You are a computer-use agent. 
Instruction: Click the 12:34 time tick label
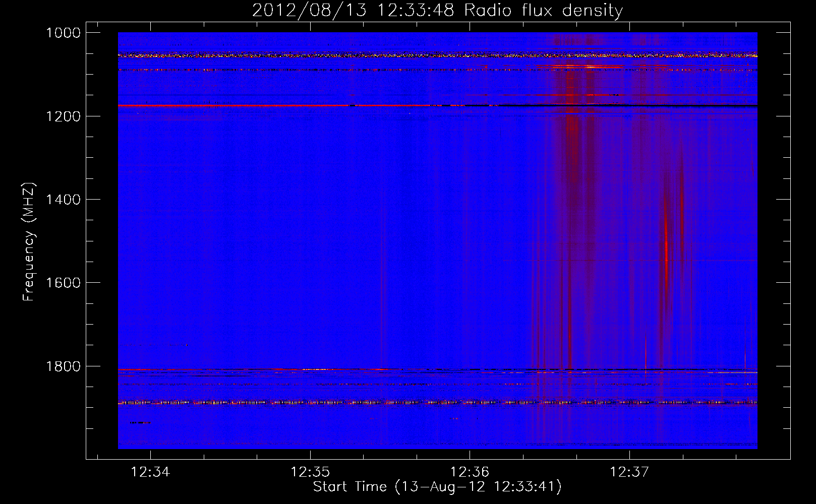[x=150, y=472]
